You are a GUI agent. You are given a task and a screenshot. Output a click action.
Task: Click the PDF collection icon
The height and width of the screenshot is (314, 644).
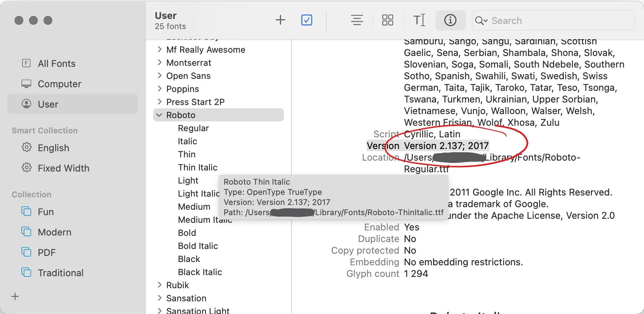27,252
